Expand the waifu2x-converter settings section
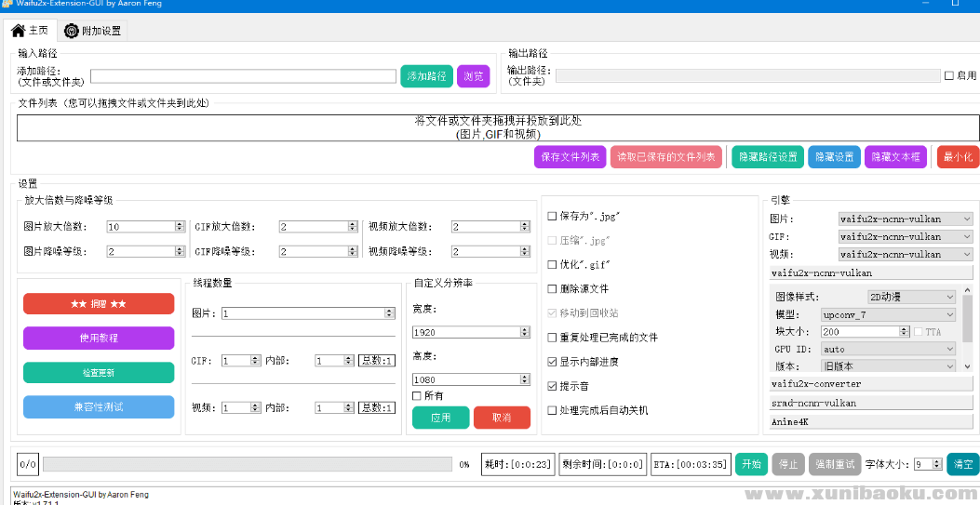Screen dimensions: 980x505 (x=871, y=383)
